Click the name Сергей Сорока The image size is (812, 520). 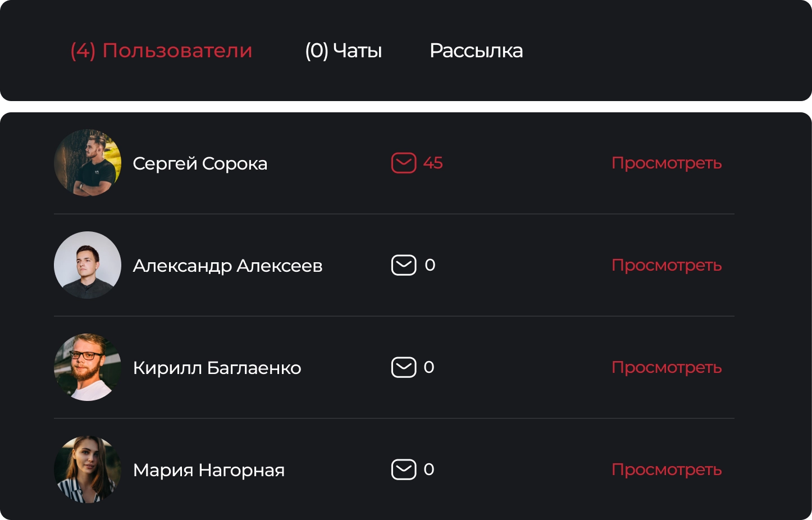point(200,164)
